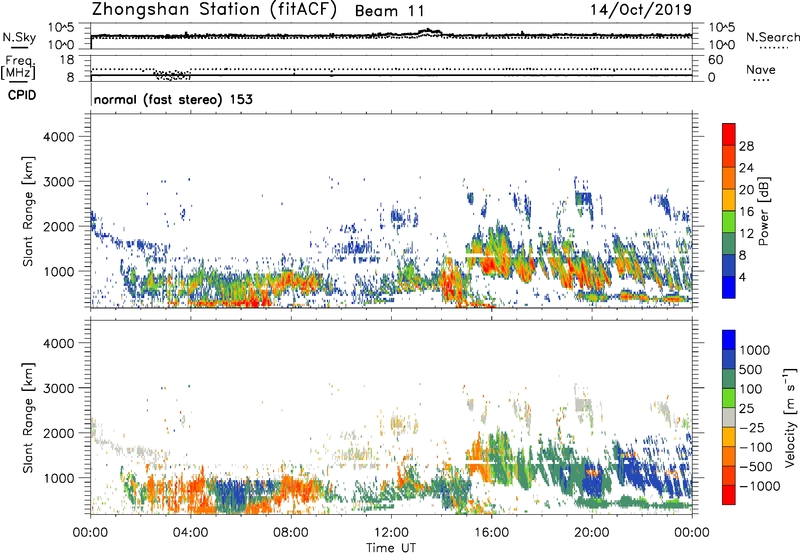The image size is (800, 554).
Task: Select the N.Sky legend label
Action: [19, 37]
